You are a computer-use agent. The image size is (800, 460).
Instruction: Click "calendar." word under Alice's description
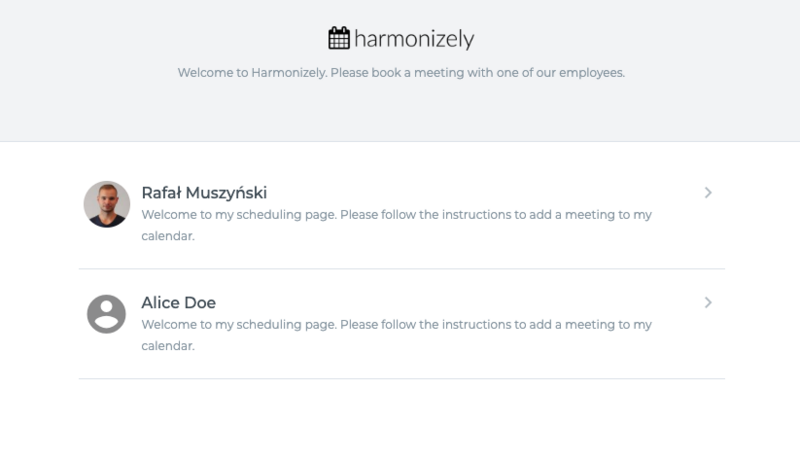[168, 347]
